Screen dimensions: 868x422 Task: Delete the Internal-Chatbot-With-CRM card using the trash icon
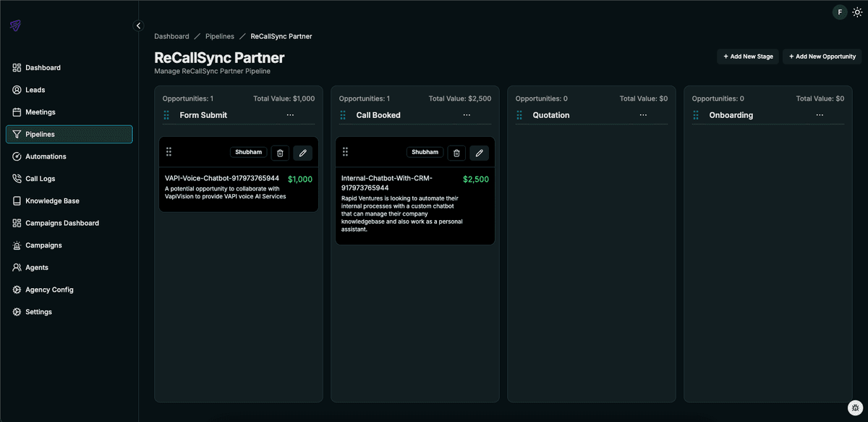(x=456, y=153)
